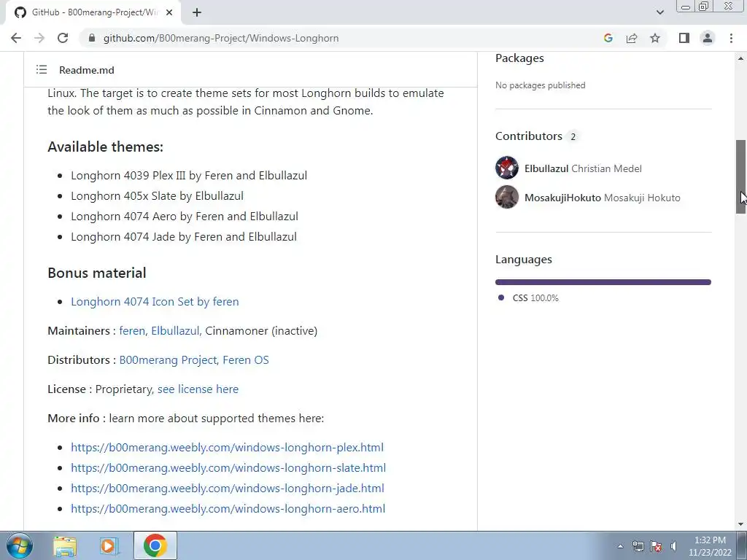
Task: Click the Available themes heading
Action: pyautogui.click(x=105, y=147)
